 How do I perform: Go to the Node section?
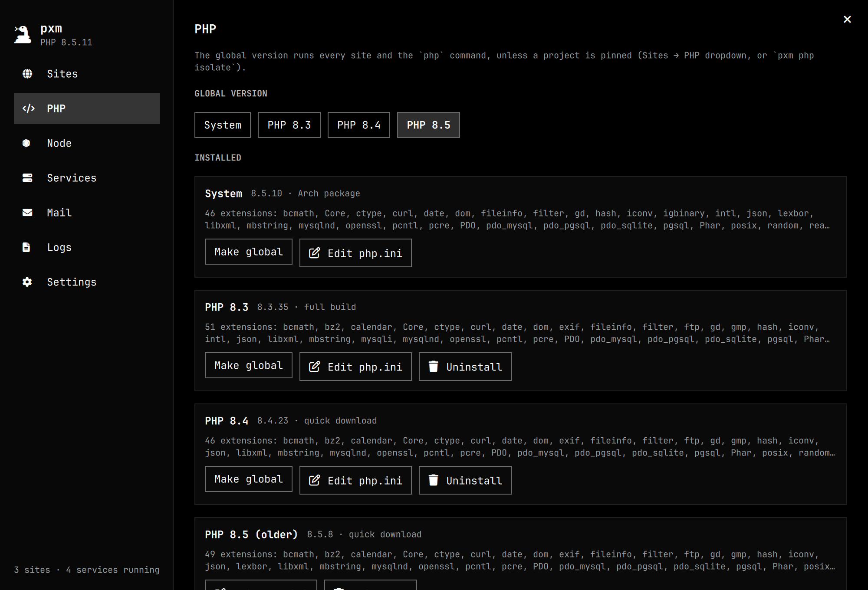[87, 143]
